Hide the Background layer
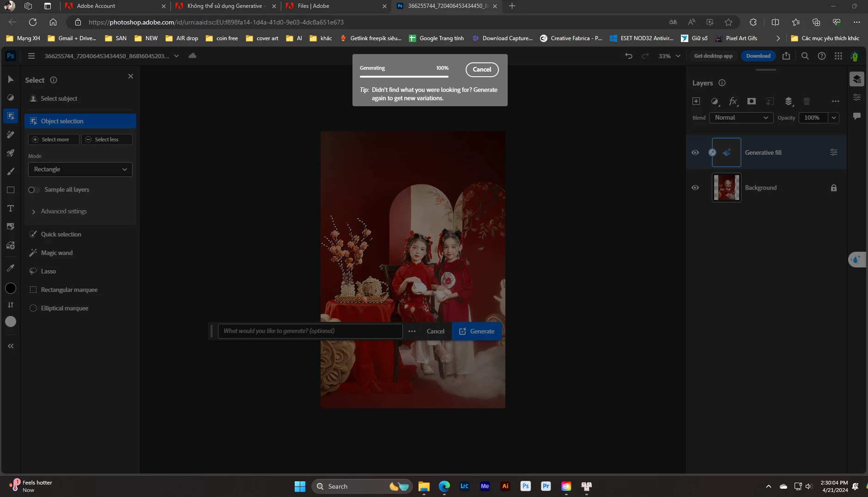This screenshot has width=868, height=497. (695, 188)
